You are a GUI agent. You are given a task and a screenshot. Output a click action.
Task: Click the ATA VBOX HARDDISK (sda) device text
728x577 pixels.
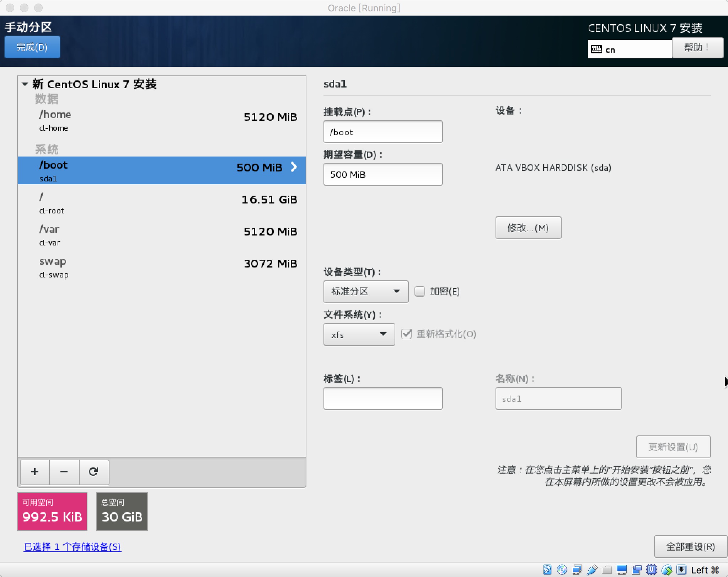(x=553, y=168)
